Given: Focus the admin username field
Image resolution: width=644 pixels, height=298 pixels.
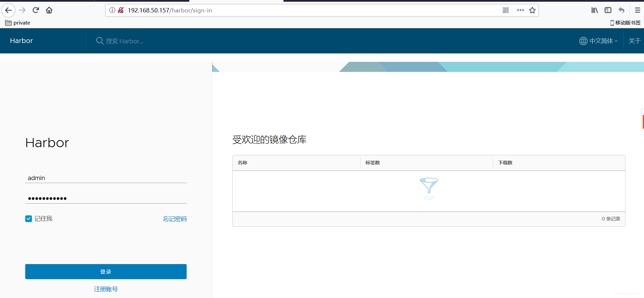Looking at the screenshot, I should [x=106, y=178].
